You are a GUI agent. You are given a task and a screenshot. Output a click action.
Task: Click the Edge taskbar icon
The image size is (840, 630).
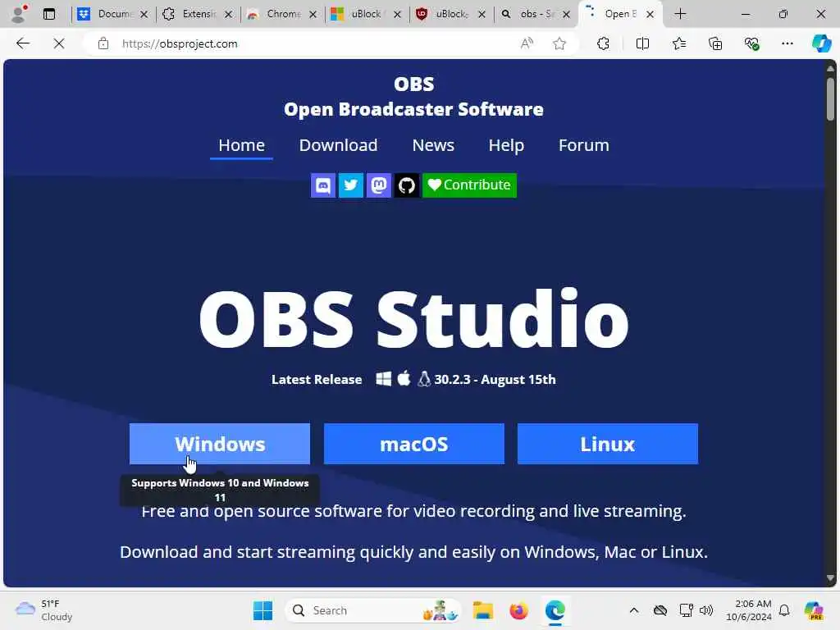(x=555, y=610)
